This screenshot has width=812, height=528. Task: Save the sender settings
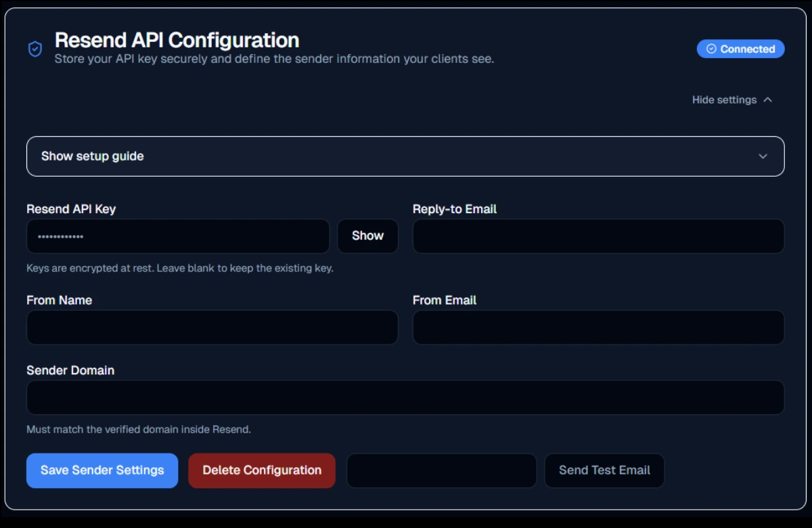click(101, 470)
